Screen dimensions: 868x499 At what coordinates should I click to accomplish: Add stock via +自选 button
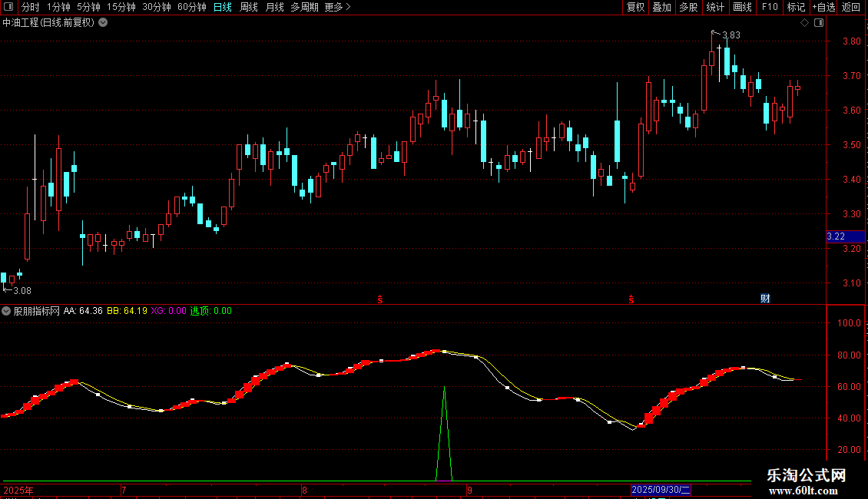[x=823, y=7]
